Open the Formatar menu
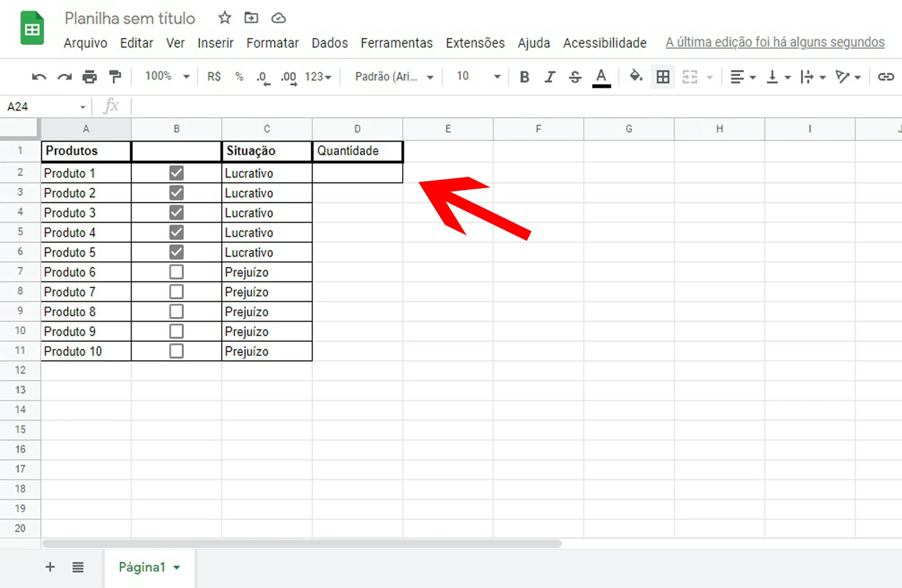Screen dimensions: 902x588 [x=272, y=43]
